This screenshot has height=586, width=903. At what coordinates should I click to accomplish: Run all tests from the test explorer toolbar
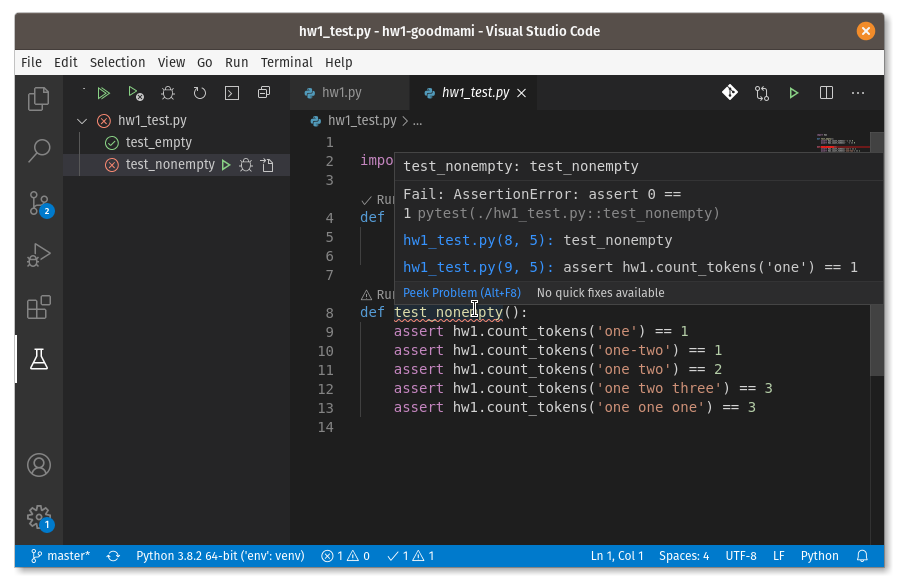[103, 92]
